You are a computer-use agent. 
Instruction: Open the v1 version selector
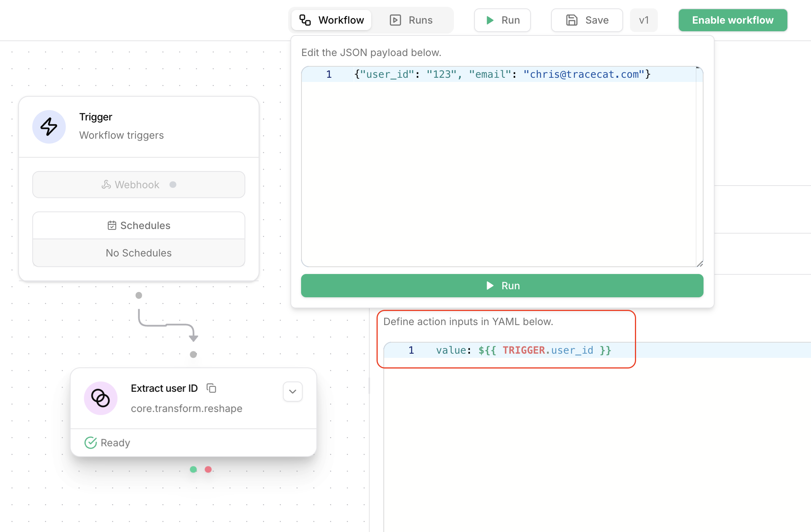coord(644,20)
